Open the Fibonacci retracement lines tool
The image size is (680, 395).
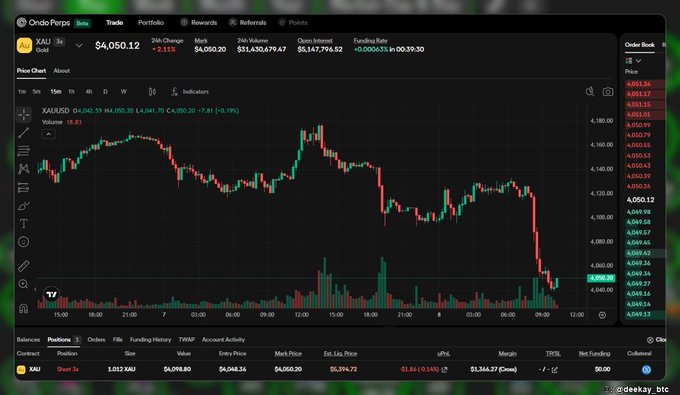pyautogui.click(x=23, y=151)
